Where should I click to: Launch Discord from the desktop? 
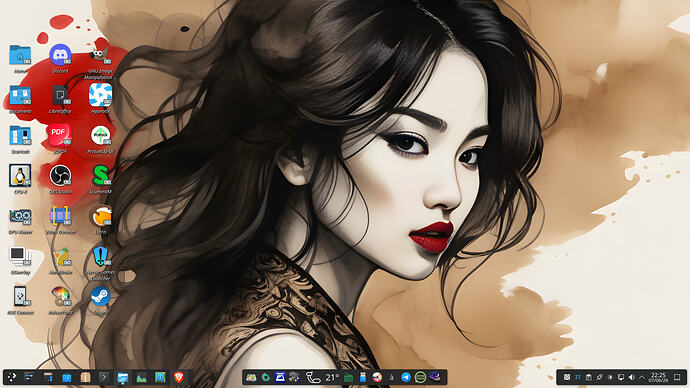point(60,55)
